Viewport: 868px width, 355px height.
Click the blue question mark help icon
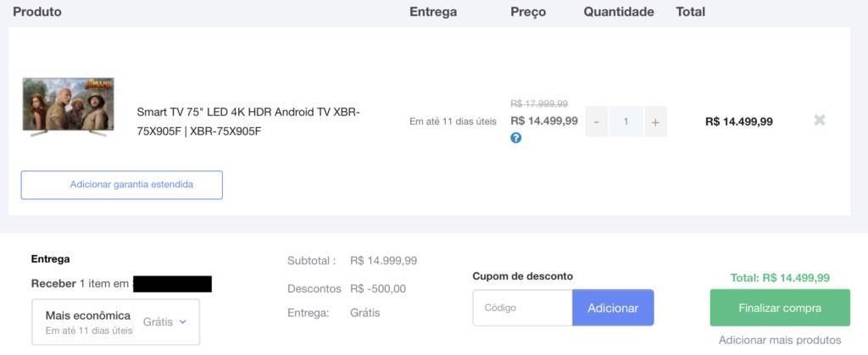(516, 138)
